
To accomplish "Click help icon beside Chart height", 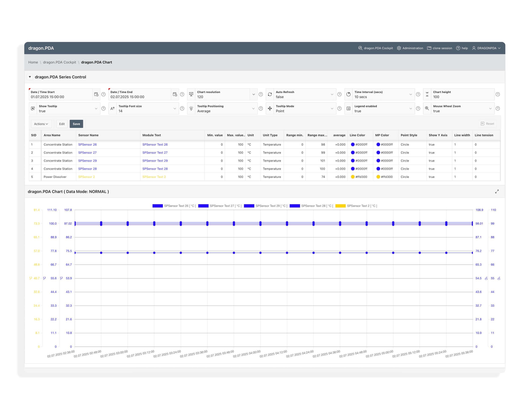I will pyautogui.click(x=498, y=94).
